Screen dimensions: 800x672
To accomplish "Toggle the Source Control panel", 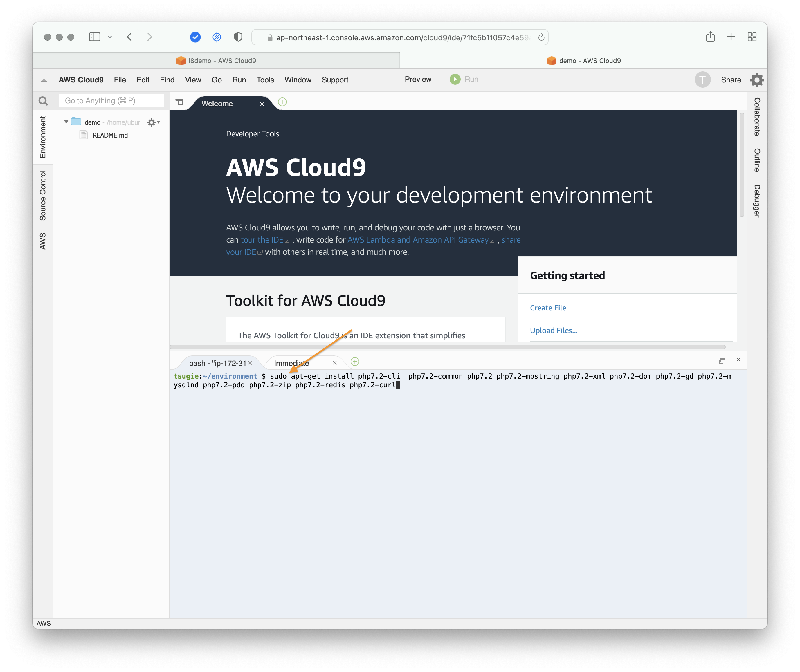I will pos(43,196).
